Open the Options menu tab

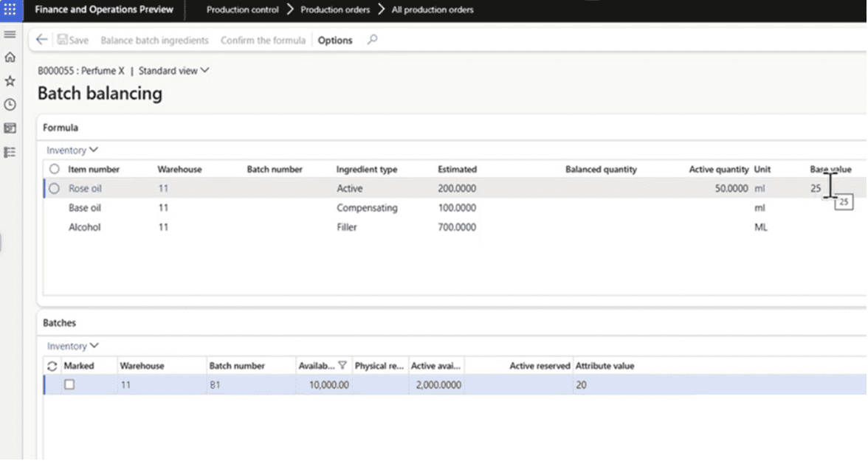(335, 40)
